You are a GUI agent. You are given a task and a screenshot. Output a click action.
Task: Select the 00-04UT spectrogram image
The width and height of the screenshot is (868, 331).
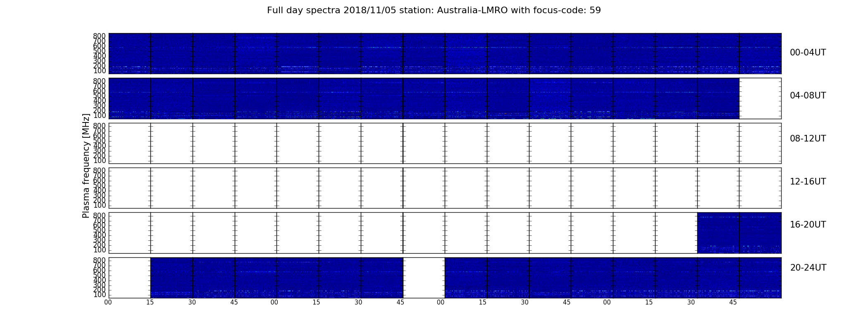(445, 53)
